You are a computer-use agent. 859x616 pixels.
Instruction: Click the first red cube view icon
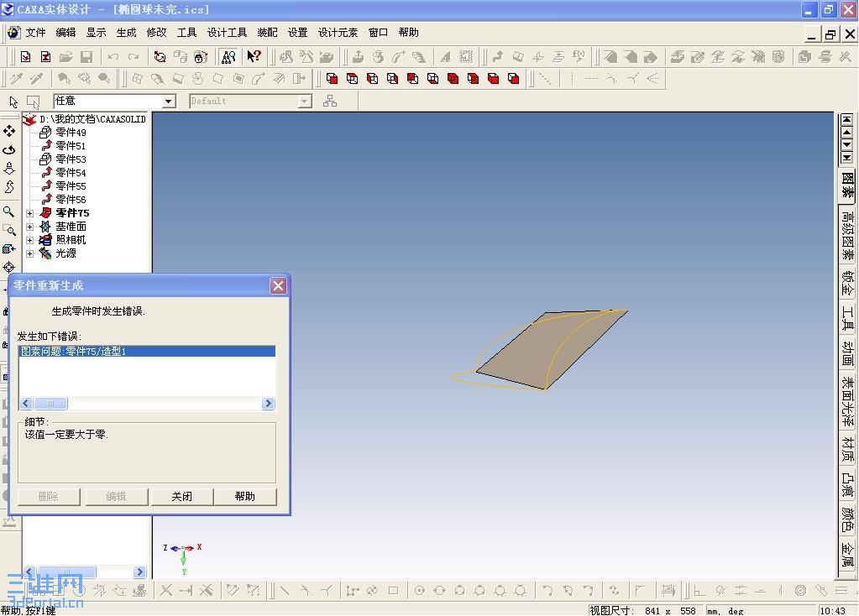point(332,78)
